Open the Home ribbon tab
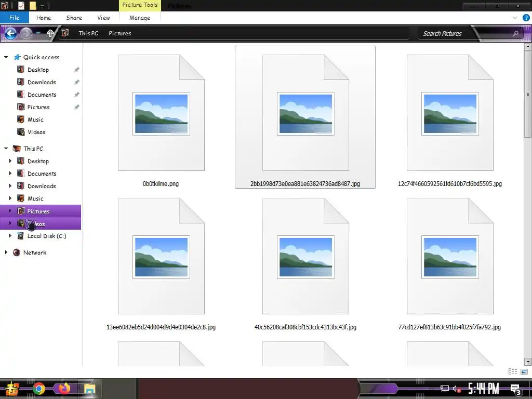This screenshot has width=532, height=399. coord(44,18)
